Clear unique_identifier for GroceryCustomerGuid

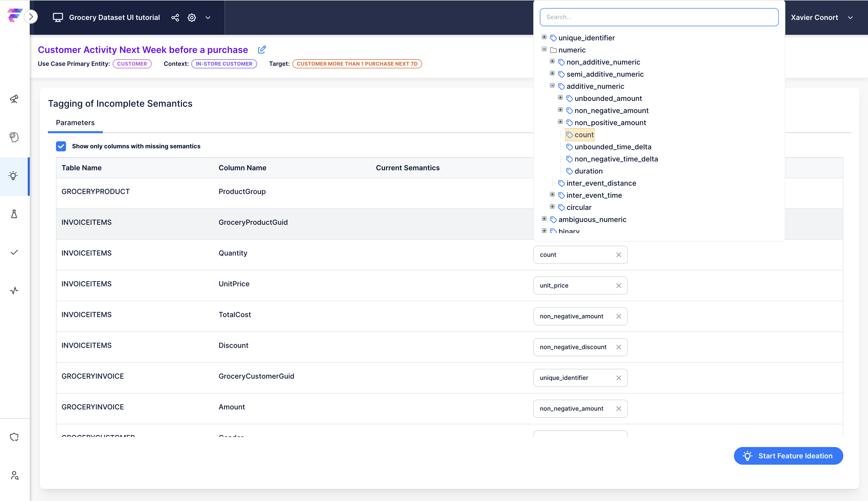click(618, 378)
